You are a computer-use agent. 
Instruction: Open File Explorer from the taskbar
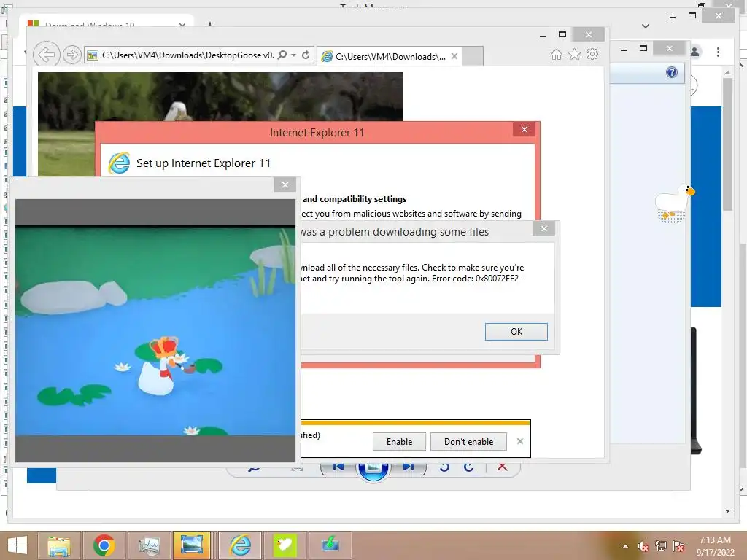pos(59,545)
